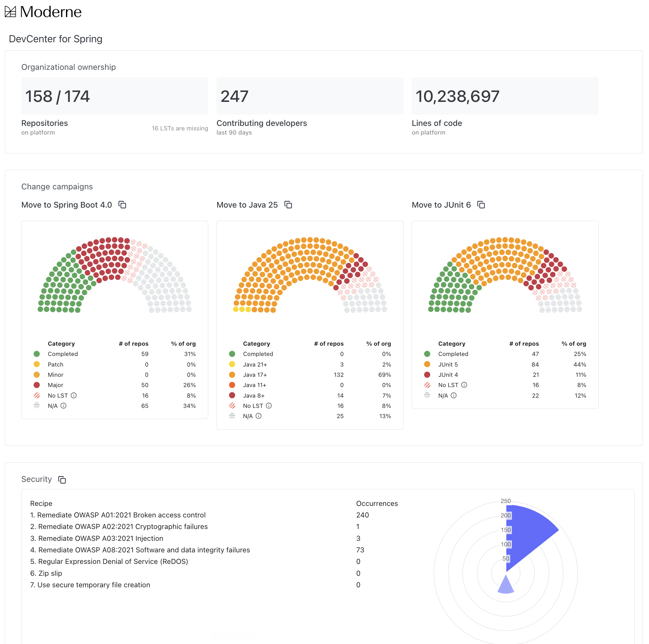Open info icon beside No LST in Spring Boot table
The width and height of the screenshot is (649, 644).
74,395
